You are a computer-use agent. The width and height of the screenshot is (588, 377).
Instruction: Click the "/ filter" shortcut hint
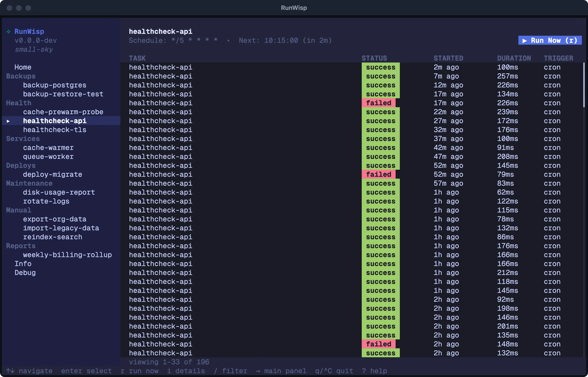tap(230, 371)
